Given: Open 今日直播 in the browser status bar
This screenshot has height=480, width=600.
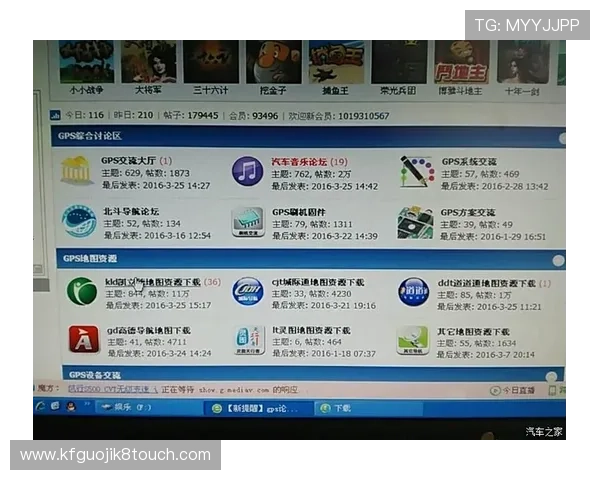Looking at the screenshot, I should coord(513,390).
